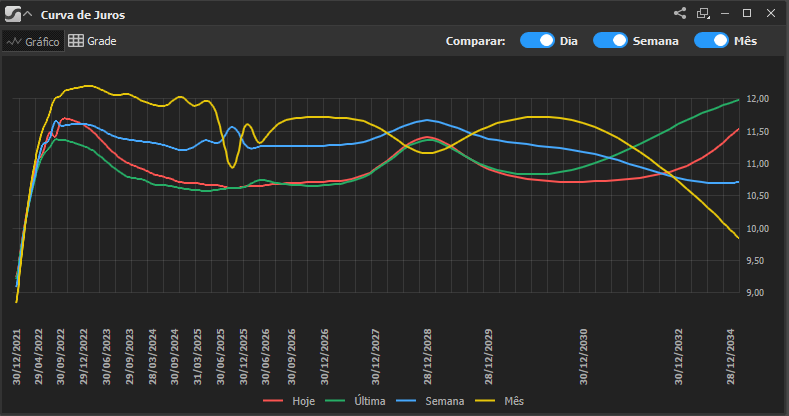Click the app logo icon in title bar

click(x=12, y=14)
